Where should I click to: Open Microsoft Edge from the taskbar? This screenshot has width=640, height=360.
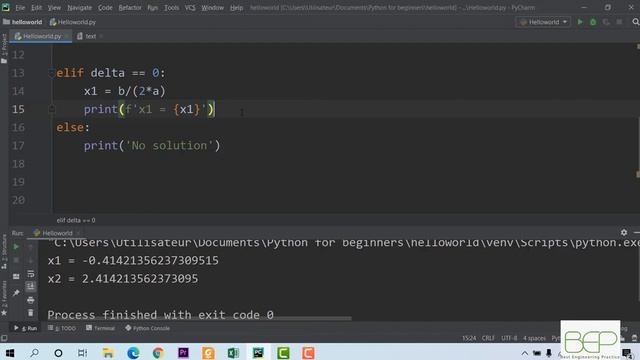pyautogui.click(x=133, y=353)
